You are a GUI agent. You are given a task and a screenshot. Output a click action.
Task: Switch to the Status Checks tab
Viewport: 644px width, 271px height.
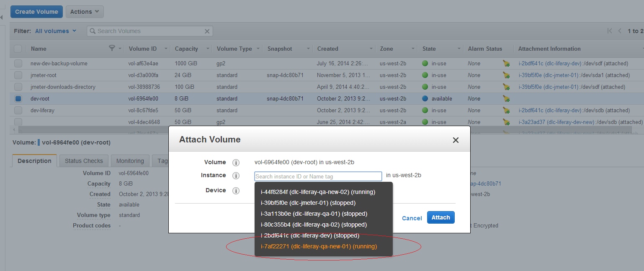(x=84, y=161)
